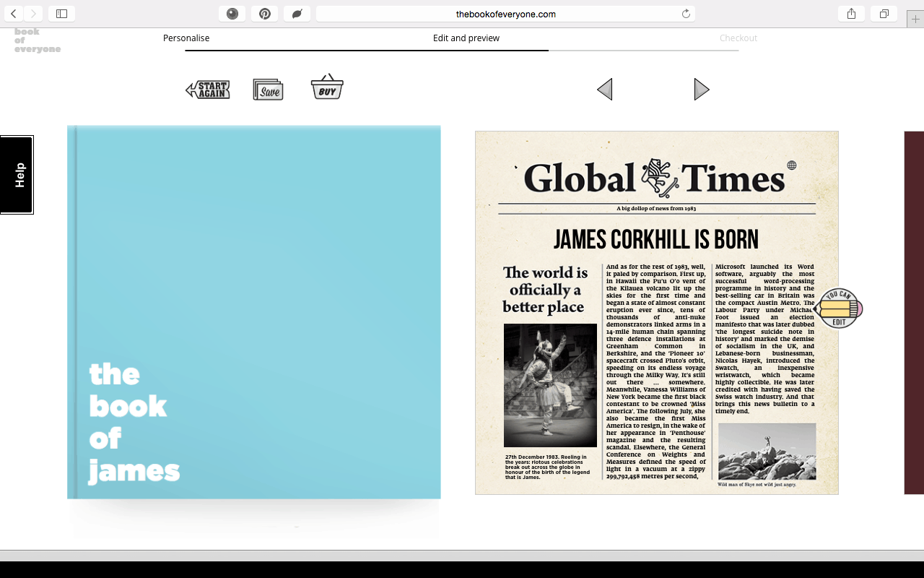Click the 'You can edit' pencil badge
This screenshot has height=578, width=924.
click(x=838, y=309)
